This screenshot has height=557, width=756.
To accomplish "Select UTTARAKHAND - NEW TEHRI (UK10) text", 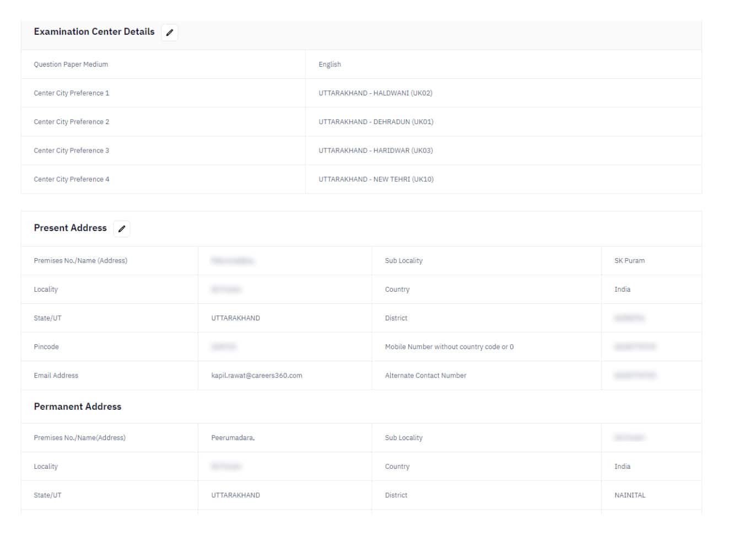I will click(x=377, y=179).
